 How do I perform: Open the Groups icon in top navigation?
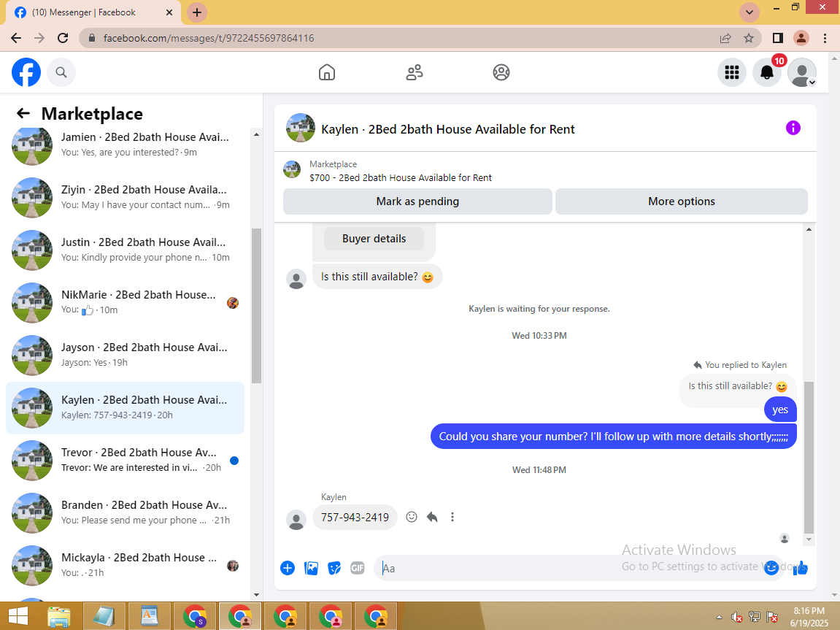coord(501,72)
